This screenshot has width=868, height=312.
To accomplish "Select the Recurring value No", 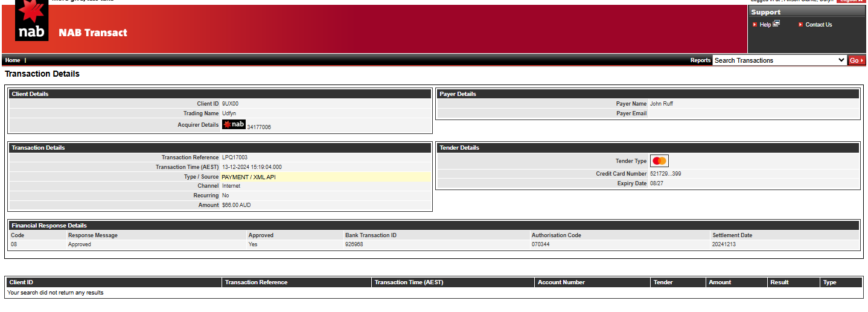I will tap(226, 196).
